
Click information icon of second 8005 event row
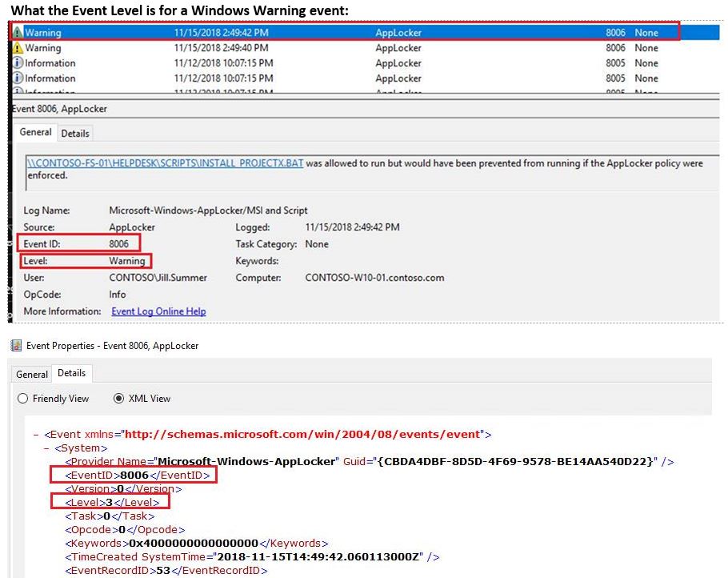click(18, 78)
